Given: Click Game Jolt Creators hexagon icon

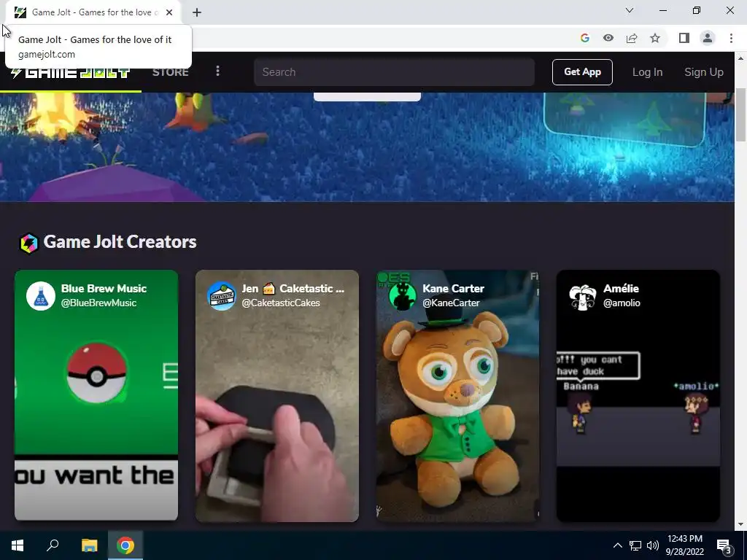Looking at the screenshot, I should pyautogui.click(x=28, y=244).
